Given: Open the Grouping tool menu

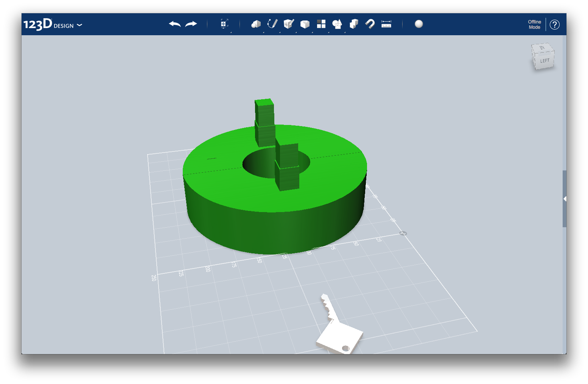Looking at the screenshot, I should point(337,24).
